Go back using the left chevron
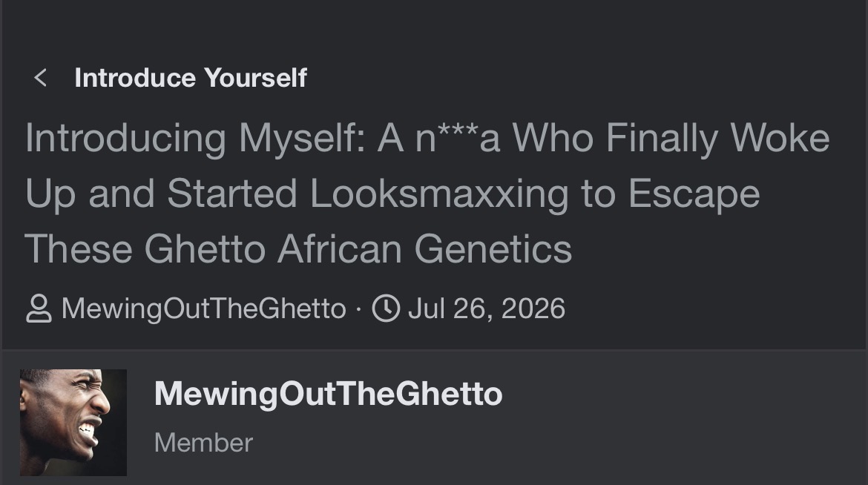Viewport: 868px width, 485px height. tap(40, 78)
